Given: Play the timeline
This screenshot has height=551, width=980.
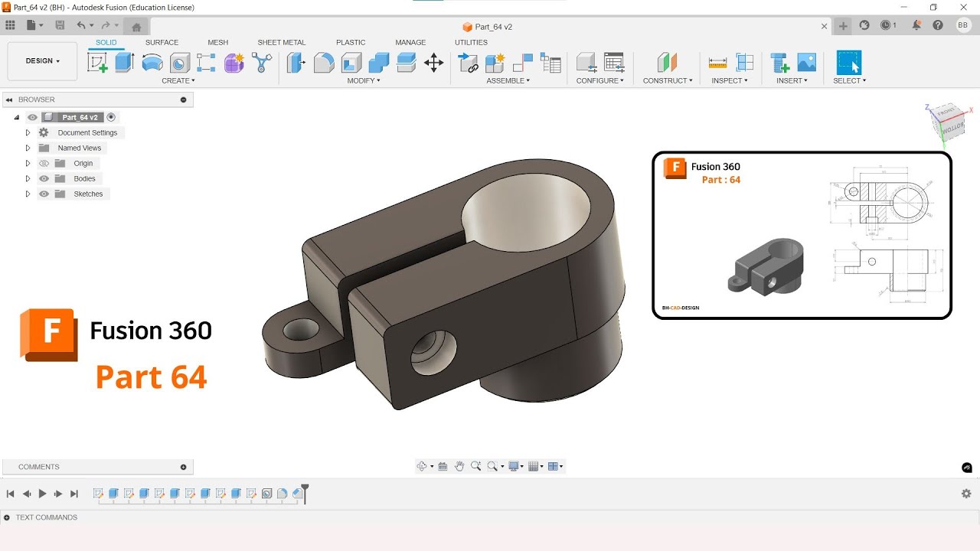Looking at the screenshot, I should (42, 494).
